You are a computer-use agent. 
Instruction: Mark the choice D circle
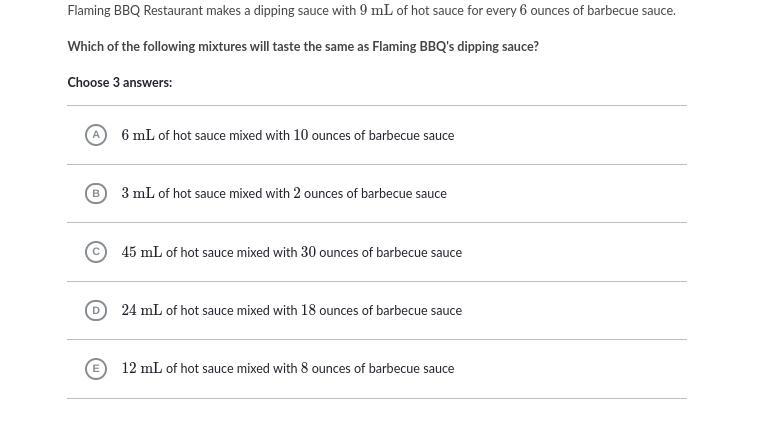point(96,310)
